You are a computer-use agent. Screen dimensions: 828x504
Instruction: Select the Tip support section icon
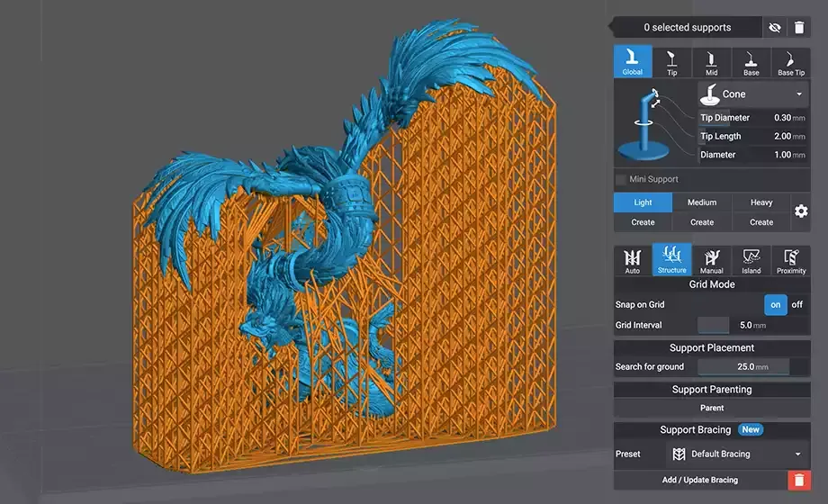[671, 63]
